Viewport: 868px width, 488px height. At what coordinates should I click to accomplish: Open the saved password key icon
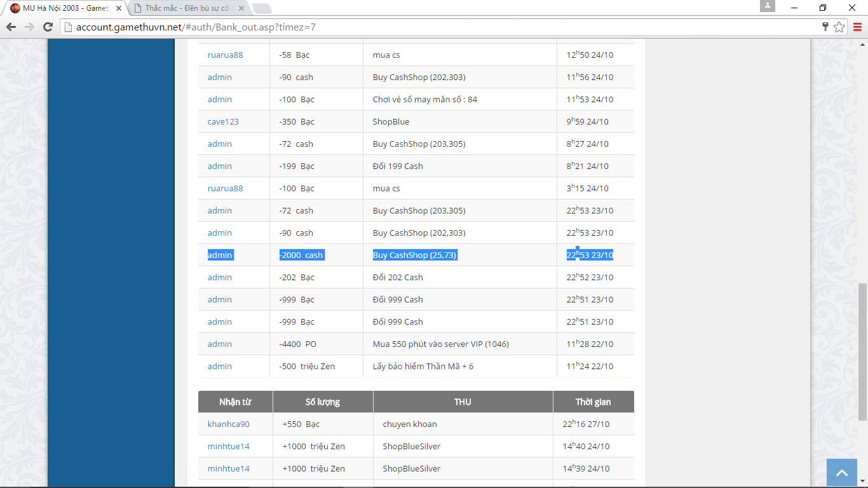click(x=825, y=27)
